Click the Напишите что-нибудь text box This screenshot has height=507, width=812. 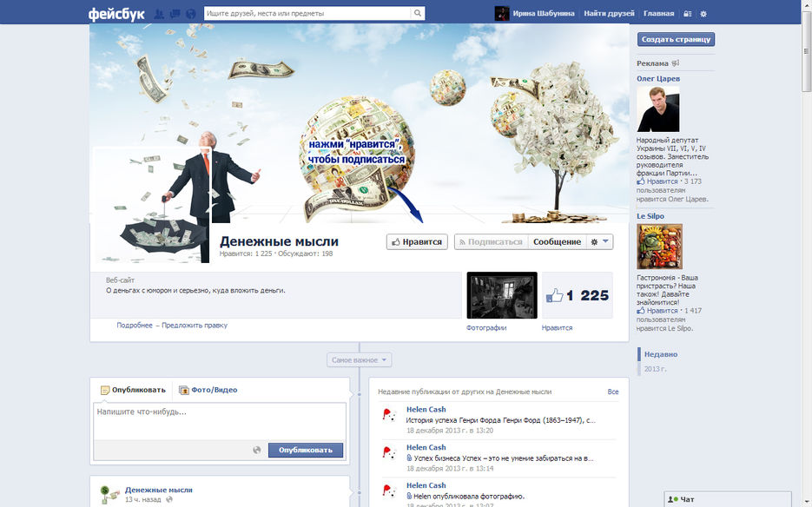tap(220, 422)
